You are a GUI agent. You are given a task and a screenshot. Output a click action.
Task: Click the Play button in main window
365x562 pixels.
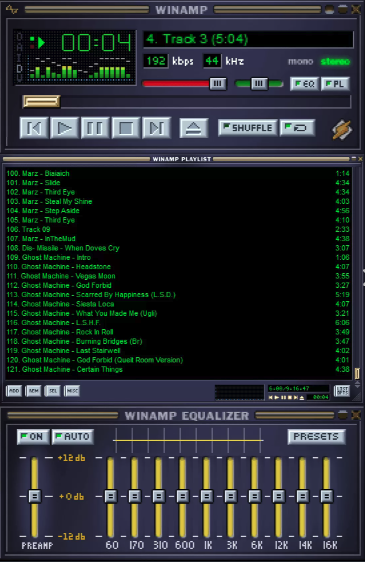65,128
